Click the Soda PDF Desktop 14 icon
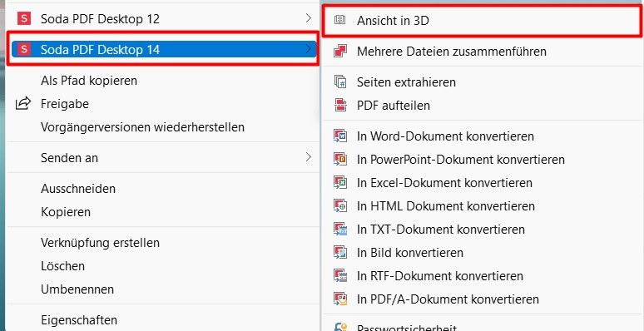Viewport: 644px width, 331px height. [24, 50]
